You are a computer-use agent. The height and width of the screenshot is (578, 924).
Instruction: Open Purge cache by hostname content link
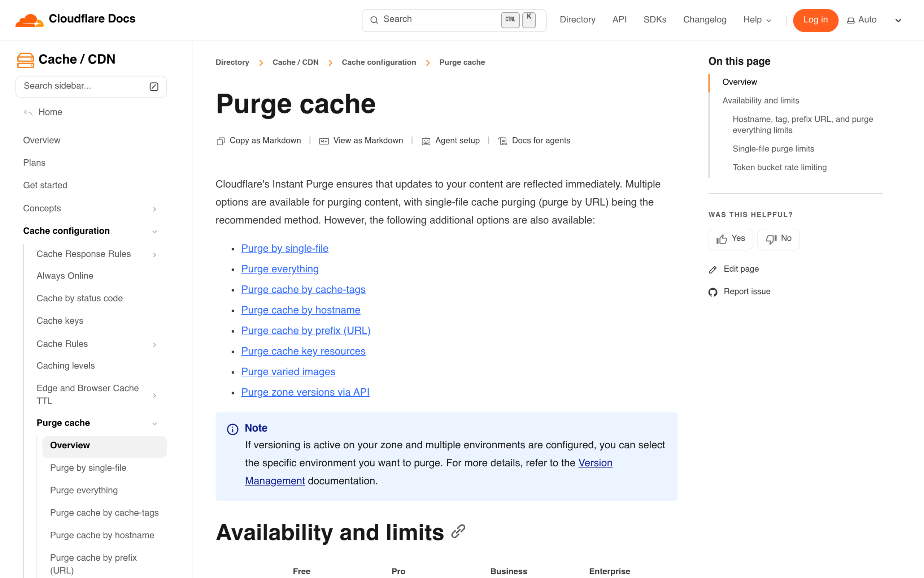click(x=301, y=310)
